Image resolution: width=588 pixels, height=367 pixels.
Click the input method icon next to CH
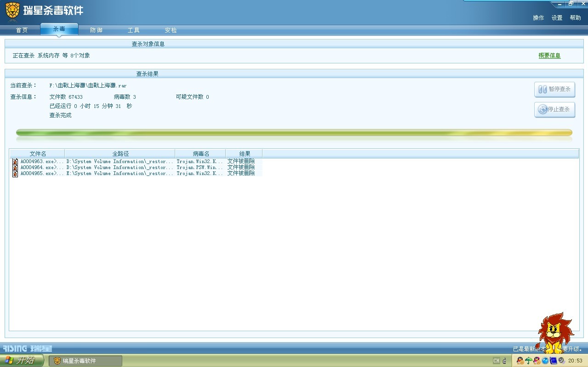[x=504, y=361]
